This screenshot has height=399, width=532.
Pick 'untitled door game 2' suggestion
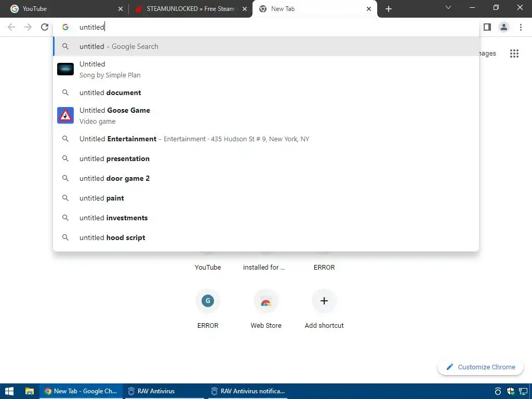[x=266, y=178]
